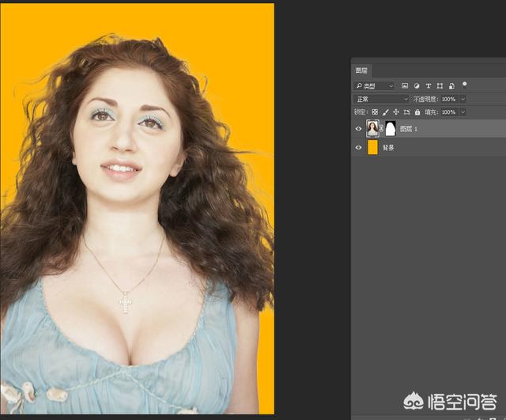
Task: Select the 背景 layer by its name
Action: (x=388, y=148)
